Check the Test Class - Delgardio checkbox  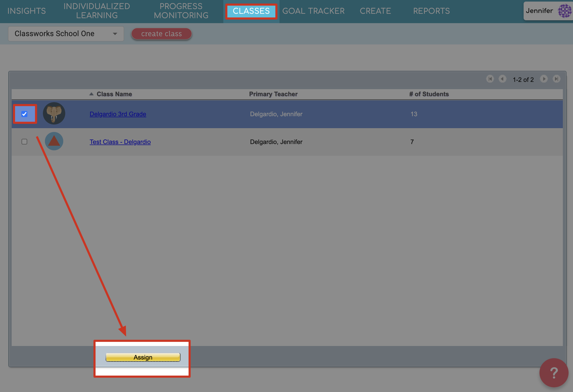click(24, 141)
